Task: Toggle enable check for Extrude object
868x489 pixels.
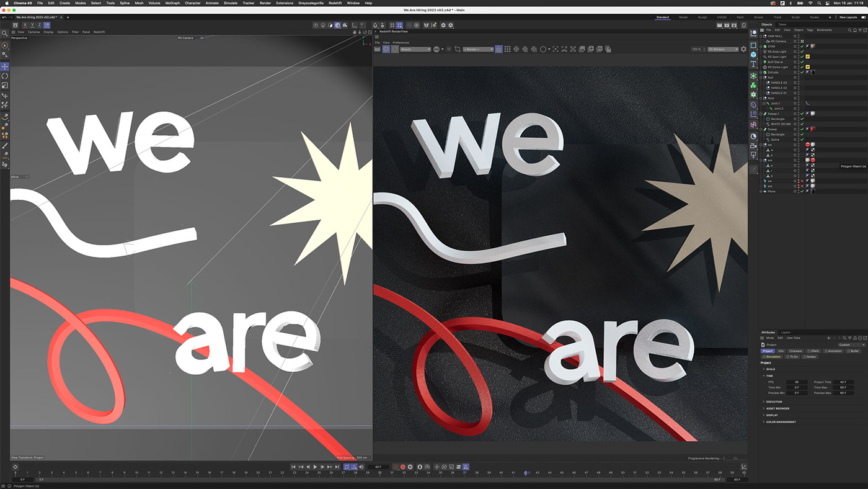Action: 802,72
